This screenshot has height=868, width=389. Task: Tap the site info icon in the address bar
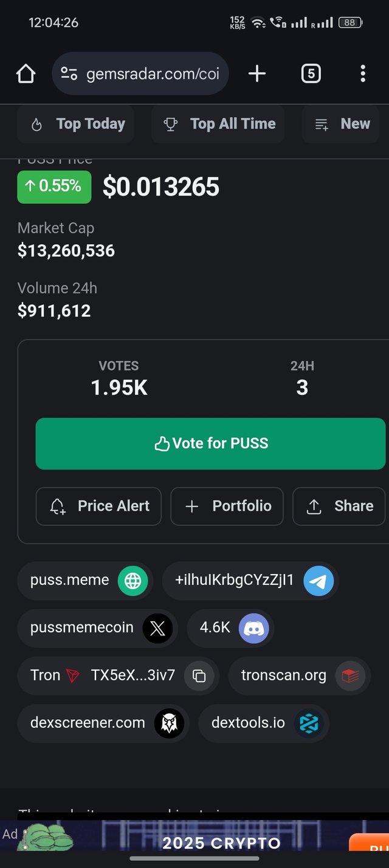[69, 74]
